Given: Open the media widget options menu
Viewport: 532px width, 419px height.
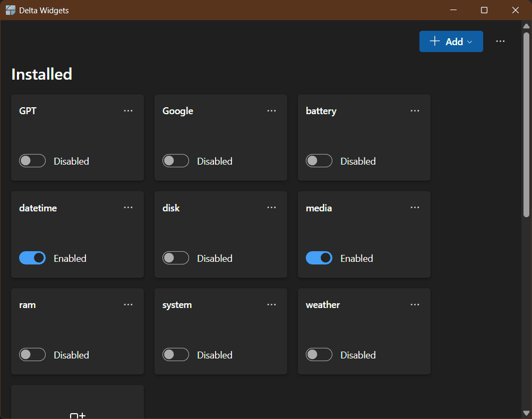Looking at the screenshot, I should 415,207.
